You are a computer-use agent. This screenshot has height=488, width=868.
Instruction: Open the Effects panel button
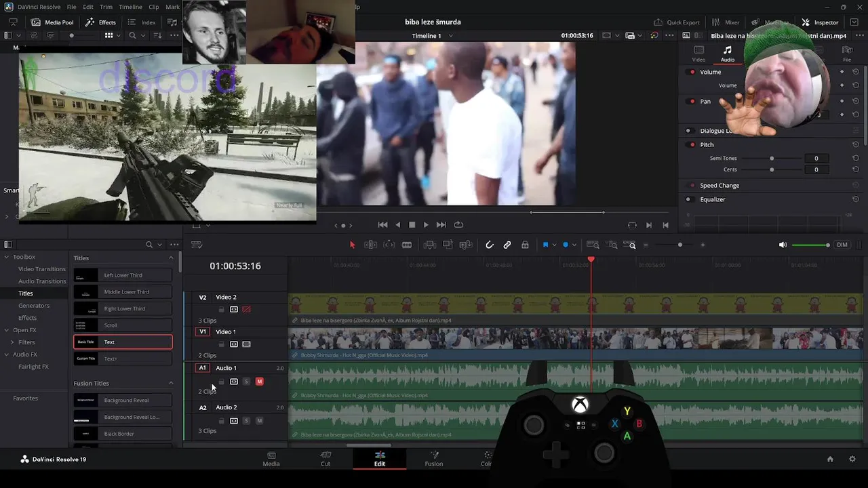tap(100, 22)
